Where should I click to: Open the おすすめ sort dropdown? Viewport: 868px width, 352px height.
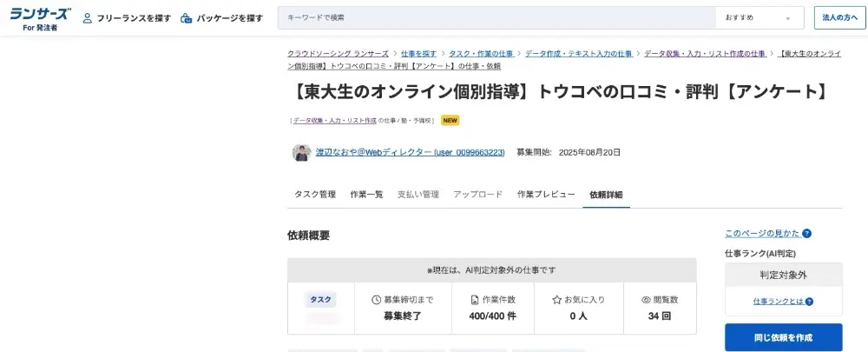point(759,17)
